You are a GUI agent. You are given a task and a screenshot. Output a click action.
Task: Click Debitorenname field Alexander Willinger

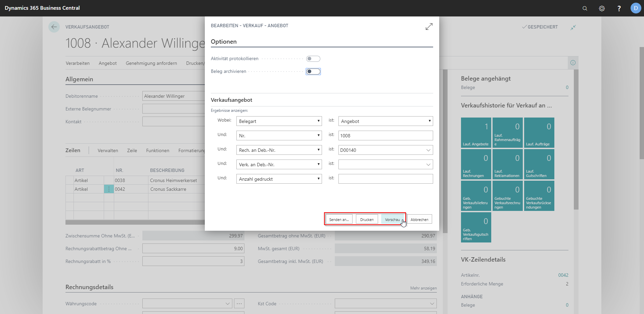[x=174, y=96]
